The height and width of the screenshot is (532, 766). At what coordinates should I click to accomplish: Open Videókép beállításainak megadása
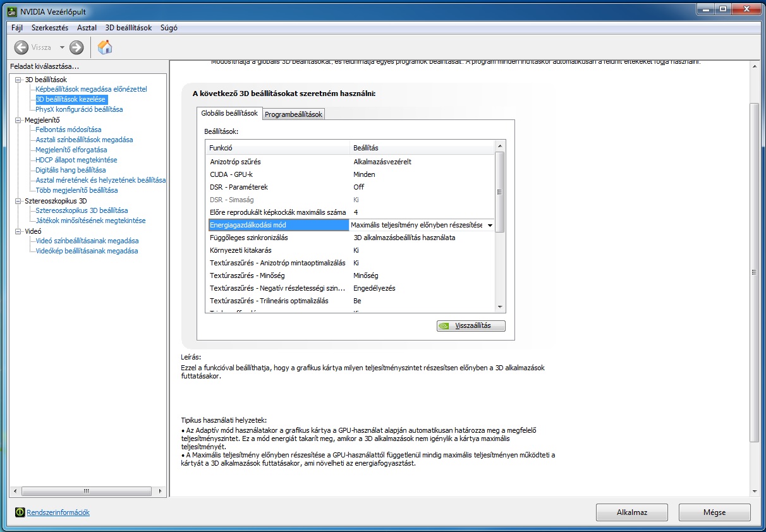87,251
